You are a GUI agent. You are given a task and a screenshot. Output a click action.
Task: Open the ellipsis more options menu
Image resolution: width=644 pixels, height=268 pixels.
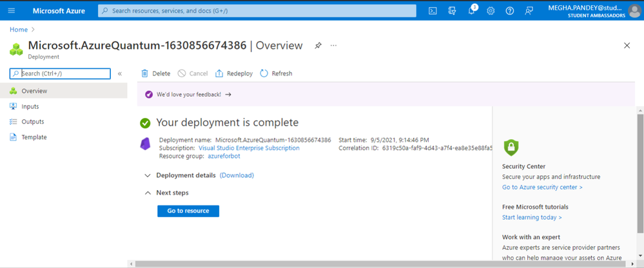coord(333,46)
